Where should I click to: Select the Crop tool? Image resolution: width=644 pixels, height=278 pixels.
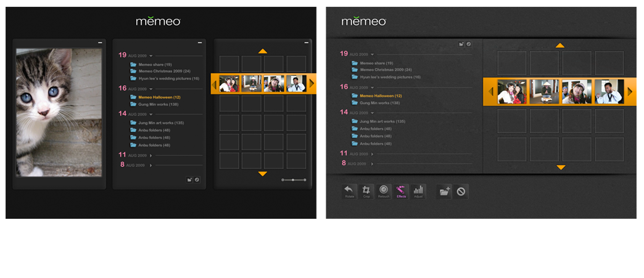tap(366, 191)
